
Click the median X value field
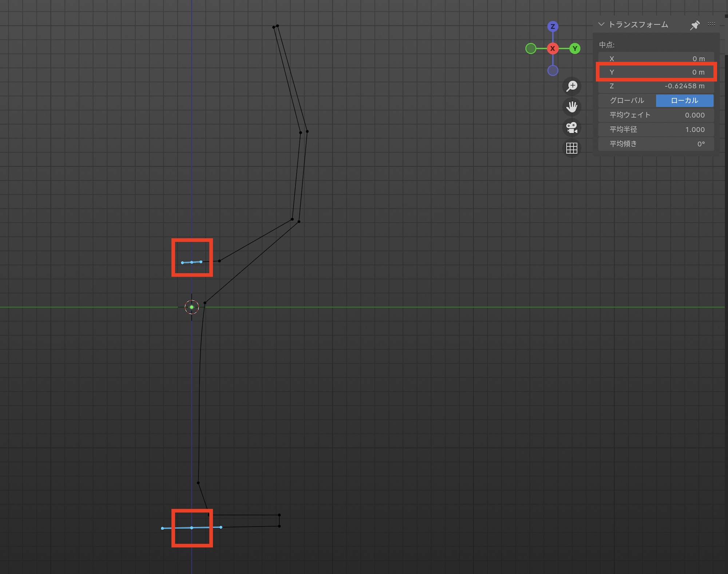tap(656, 59)
